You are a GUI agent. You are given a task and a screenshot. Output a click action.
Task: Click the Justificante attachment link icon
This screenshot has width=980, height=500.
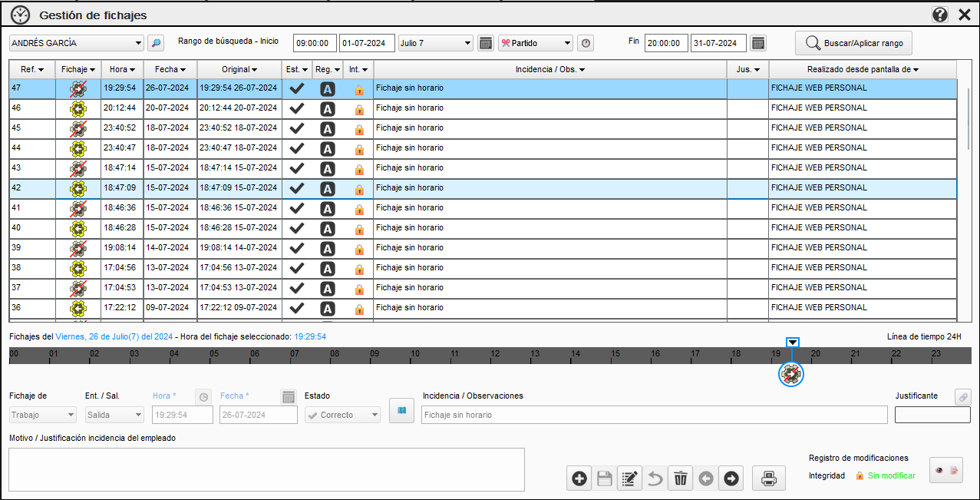pyautogui.click(x=962, y=397)
